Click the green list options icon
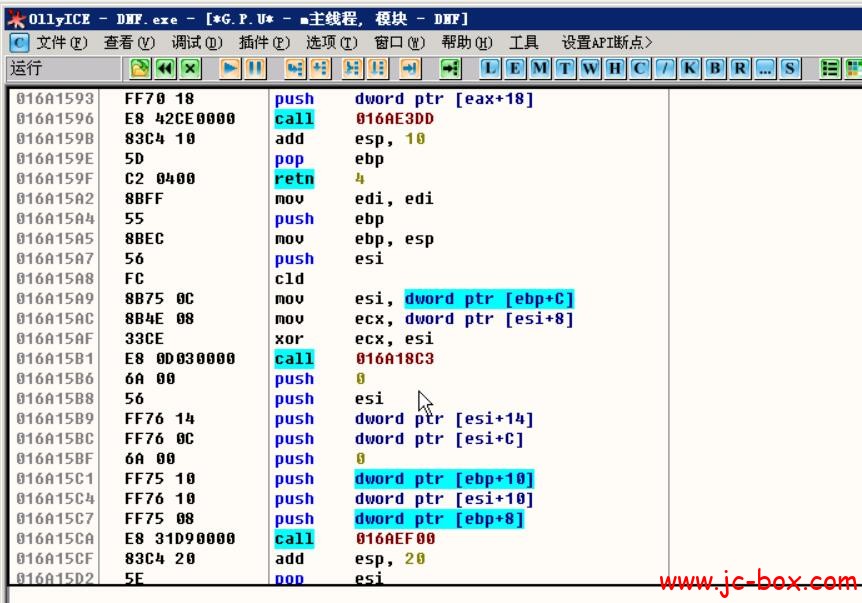This screenshot has height=603, width=862. click(830, 69)
